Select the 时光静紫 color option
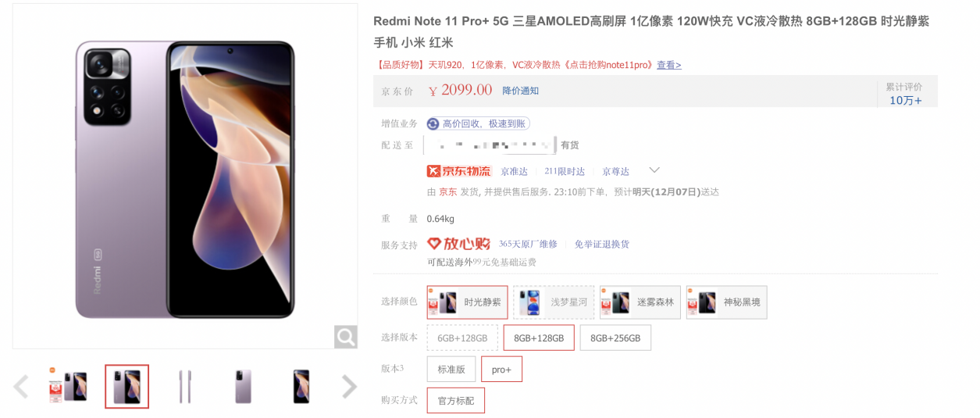 pos(467,302)
